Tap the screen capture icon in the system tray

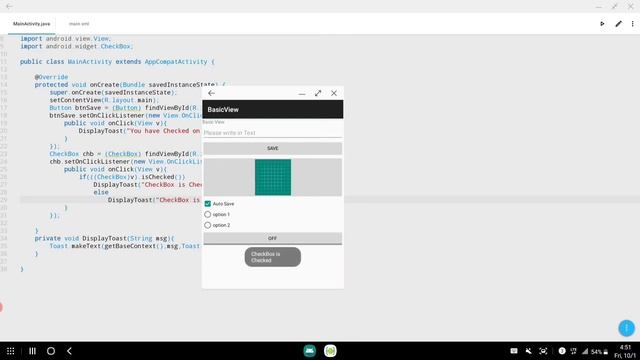(x=543, y=351)
